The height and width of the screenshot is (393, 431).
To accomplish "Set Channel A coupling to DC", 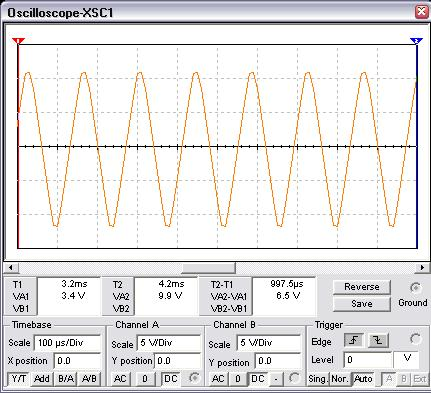I will (171, 379).
